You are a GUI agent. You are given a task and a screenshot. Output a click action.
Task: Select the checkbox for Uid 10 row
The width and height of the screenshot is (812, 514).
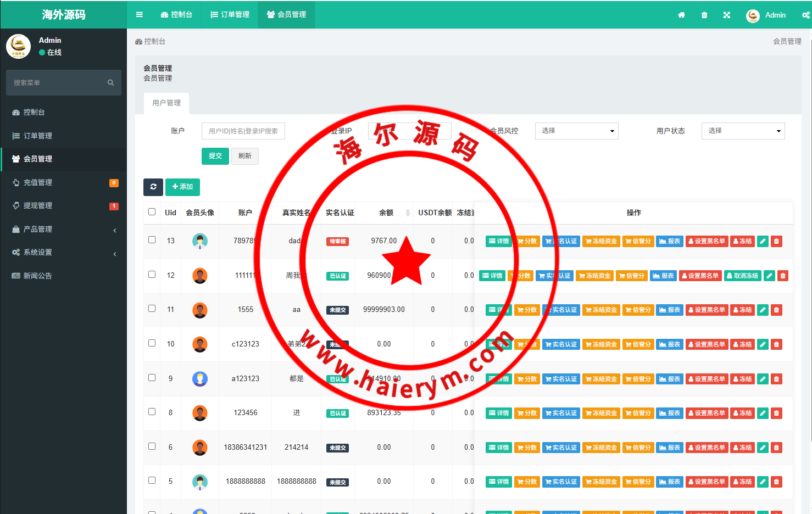[152, 343]
